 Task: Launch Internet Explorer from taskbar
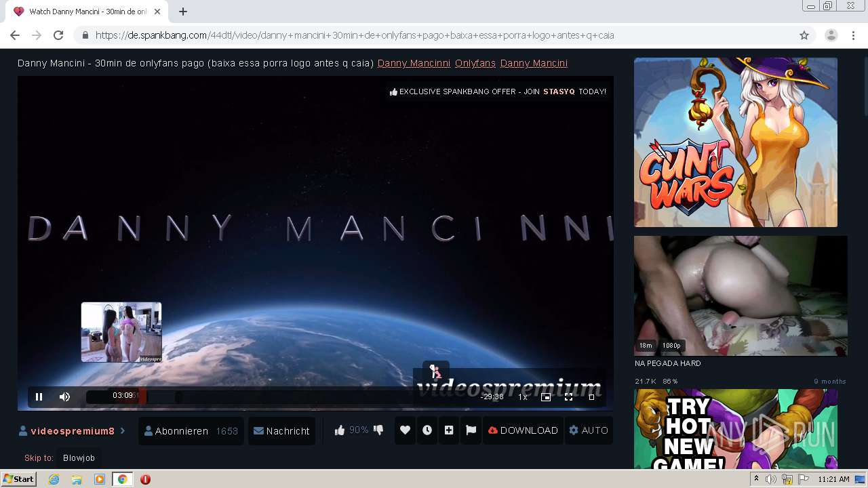(54, 479)
